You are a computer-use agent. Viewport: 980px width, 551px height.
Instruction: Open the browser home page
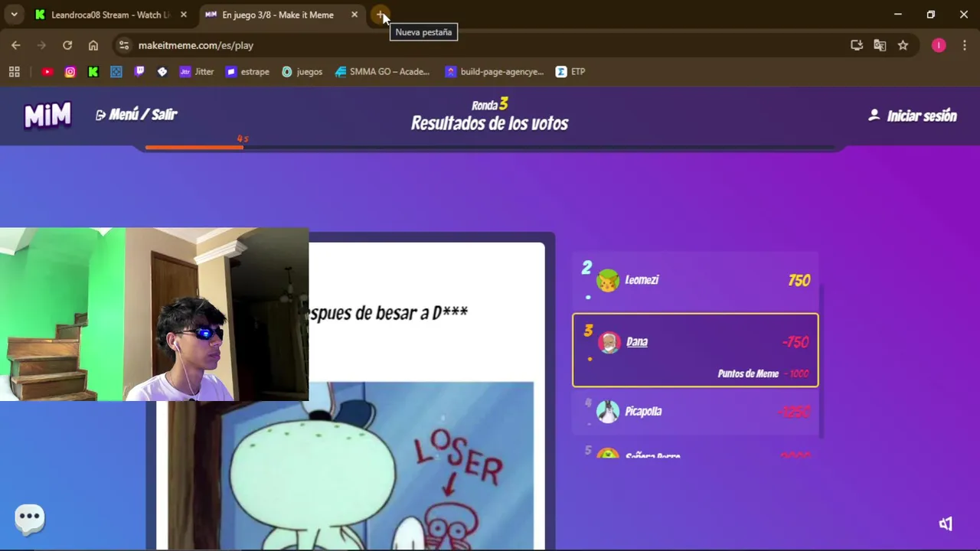click(x=93, y=45)
